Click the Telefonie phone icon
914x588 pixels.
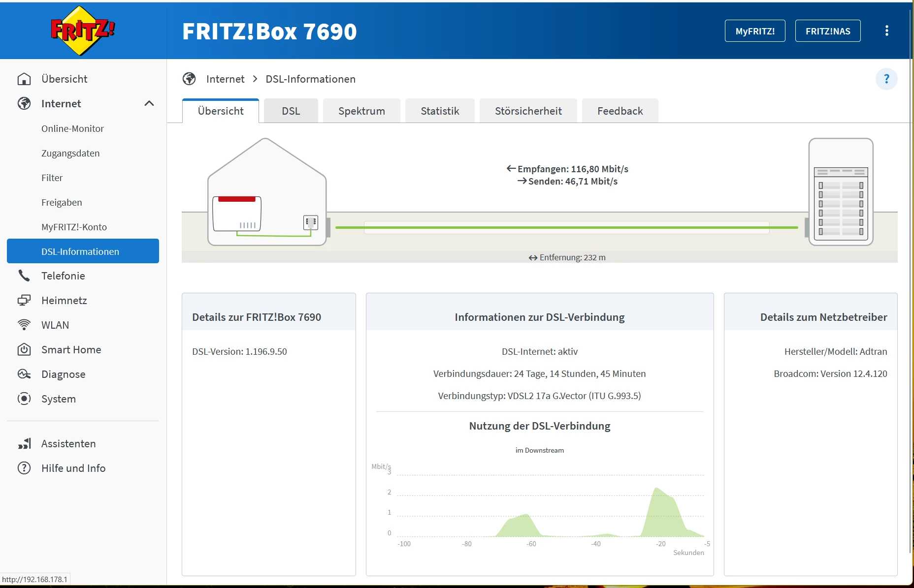[x=24, y=276]
